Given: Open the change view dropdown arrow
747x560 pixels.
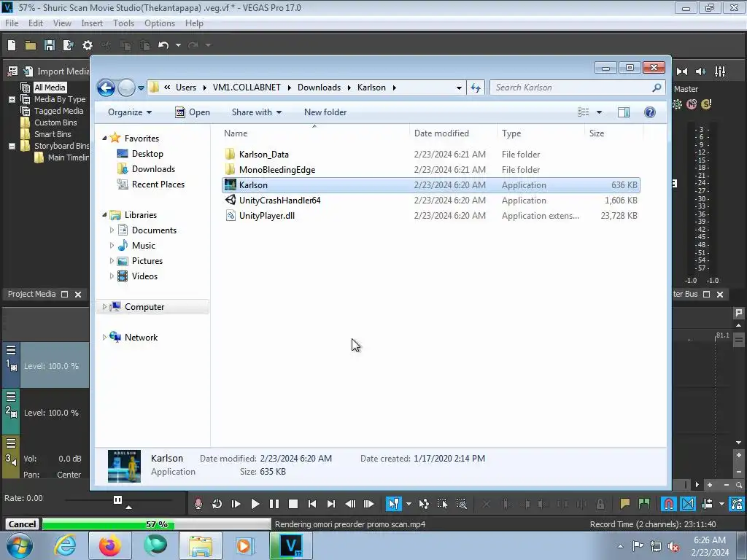Looking at the screenshot, I should 600,112.
